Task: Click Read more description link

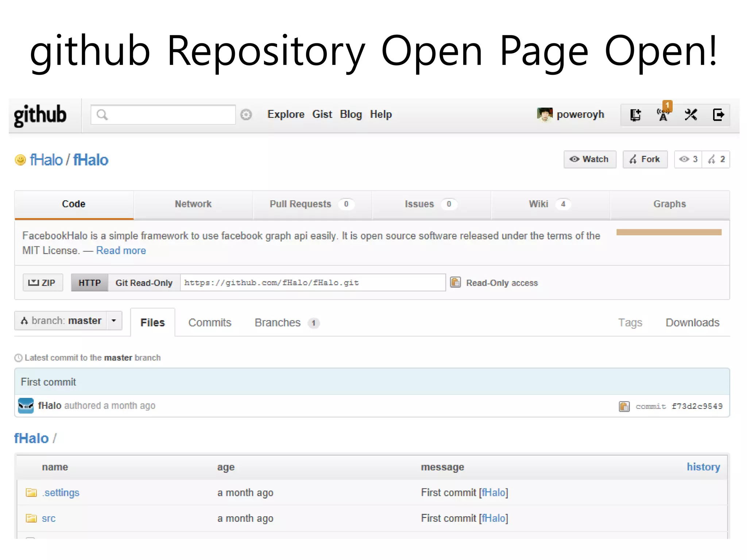Action: pos(121,250)
